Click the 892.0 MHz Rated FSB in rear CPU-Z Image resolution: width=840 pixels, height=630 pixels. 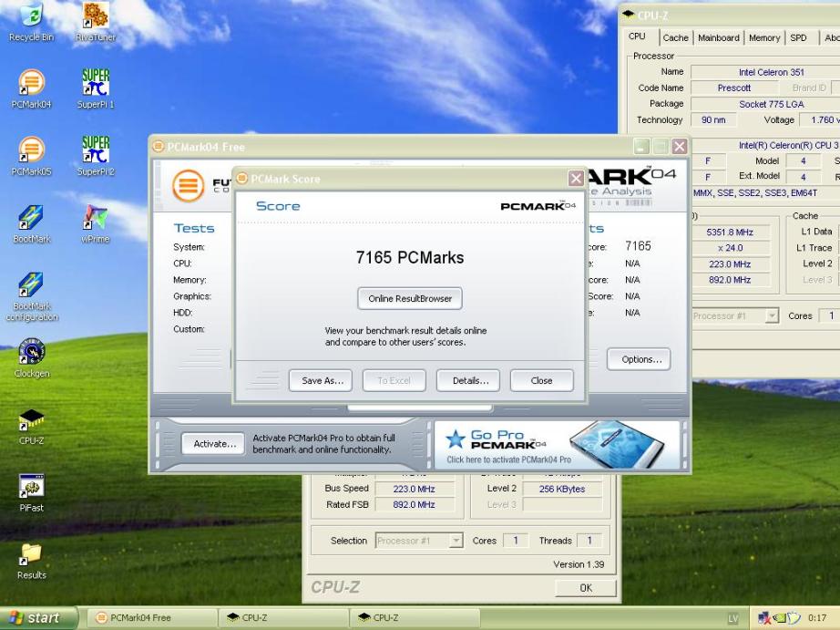pos(415,504)
